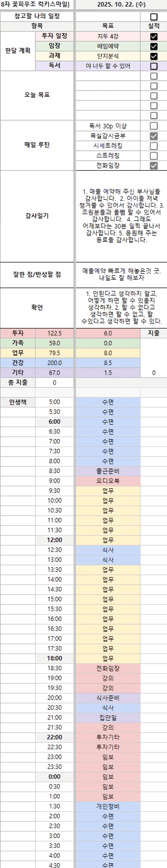167x868 pixels.
Task: Check the 참고할 나의 일정 checkbox
Action: pos(153,17)
